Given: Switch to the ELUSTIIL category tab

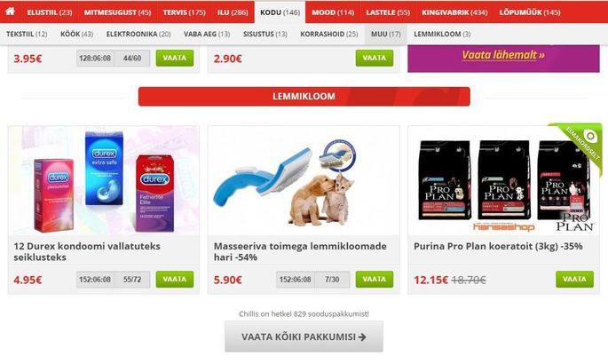Looking at the screenshot, I should 50,12.
